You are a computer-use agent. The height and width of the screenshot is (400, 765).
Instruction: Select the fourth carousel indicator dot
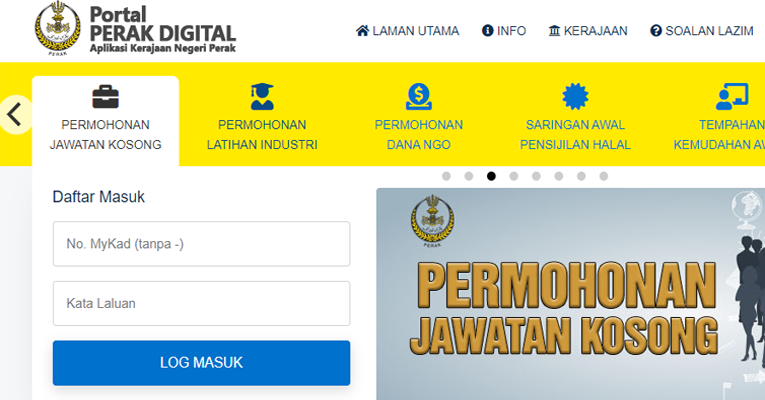(514, 176)
